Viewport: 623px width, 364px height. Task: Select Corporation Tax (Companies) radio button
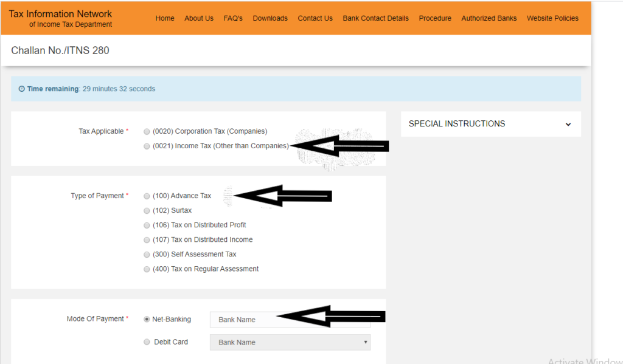[147, 131]
